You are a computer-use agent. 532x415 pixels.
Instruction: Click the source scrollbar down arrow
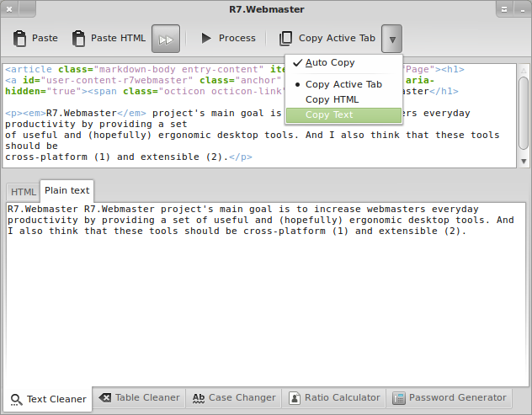pyautogui.click(x=524, y=162)
